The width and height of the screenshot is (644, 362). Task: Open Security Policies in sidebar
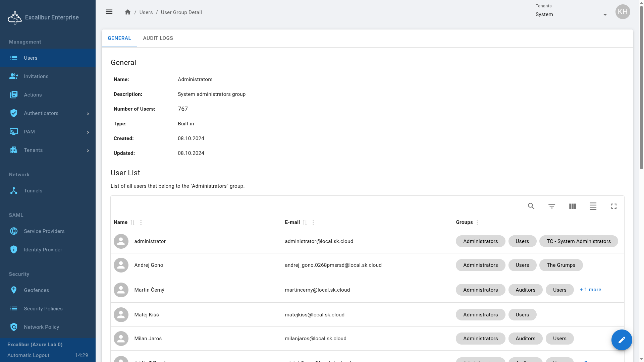43,309
